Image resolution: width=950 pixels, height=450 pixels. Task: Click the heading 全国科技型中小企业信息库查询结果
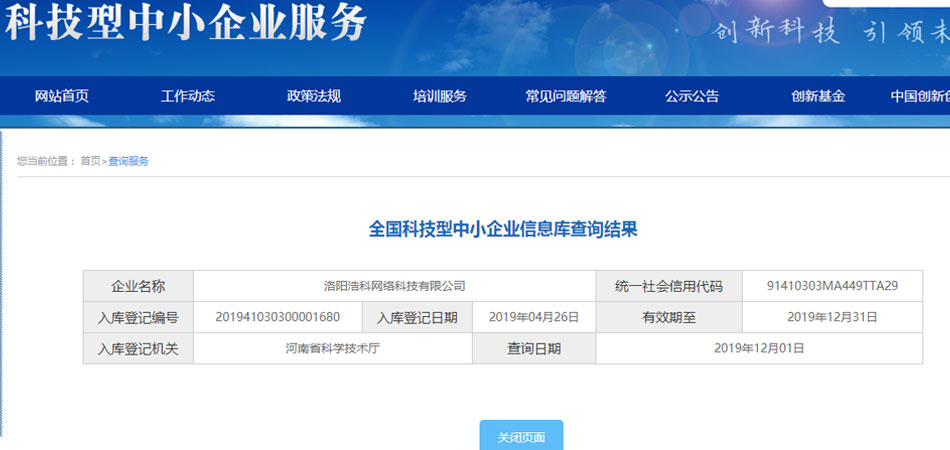[x=503, y=230]
